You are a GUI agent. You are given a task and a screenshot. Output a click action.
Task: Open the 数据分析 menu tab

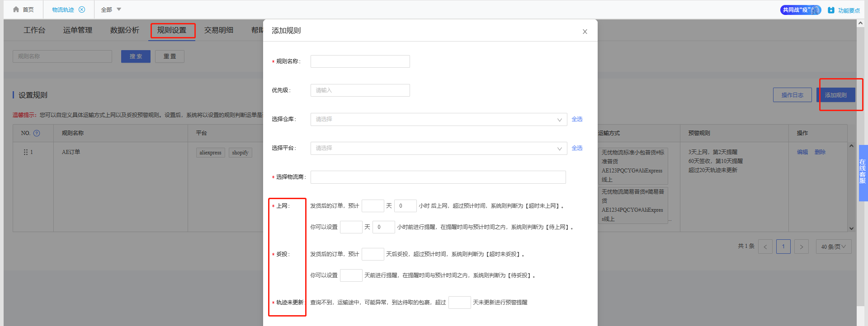[x=124, y=30]
